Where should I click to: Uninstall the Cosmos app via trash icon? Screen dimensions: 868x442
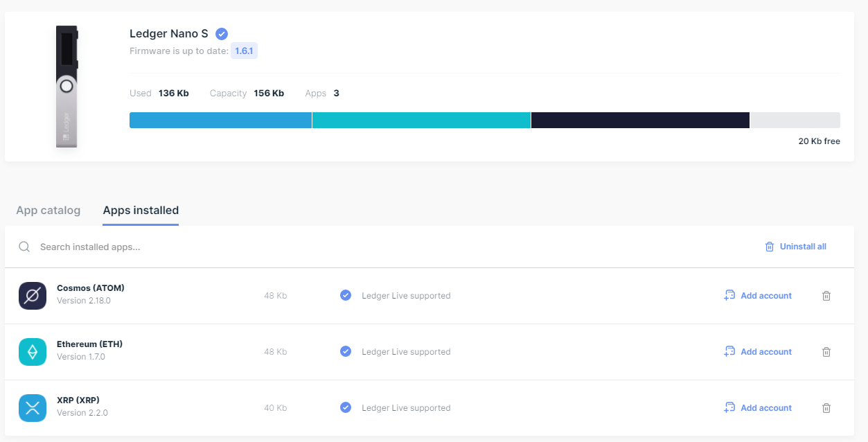point(826,296)
